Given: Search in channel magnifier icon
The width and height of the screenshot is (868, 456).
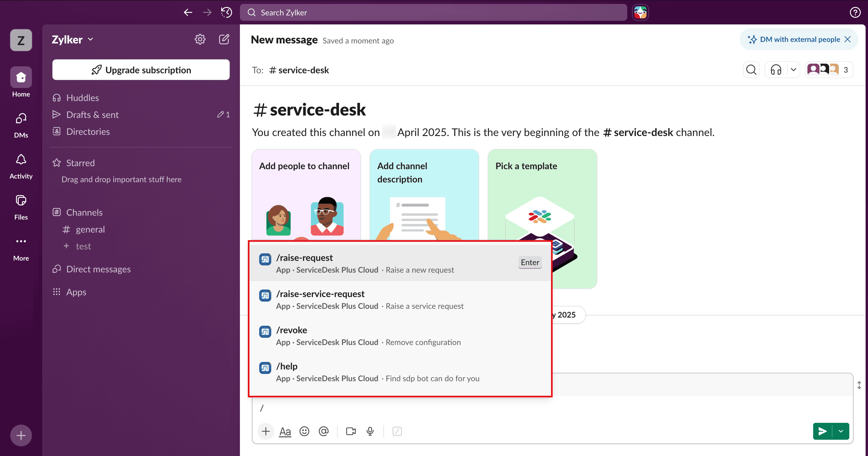Looking at the screenshot, I should pyautogui.click(x=751, y=70).
